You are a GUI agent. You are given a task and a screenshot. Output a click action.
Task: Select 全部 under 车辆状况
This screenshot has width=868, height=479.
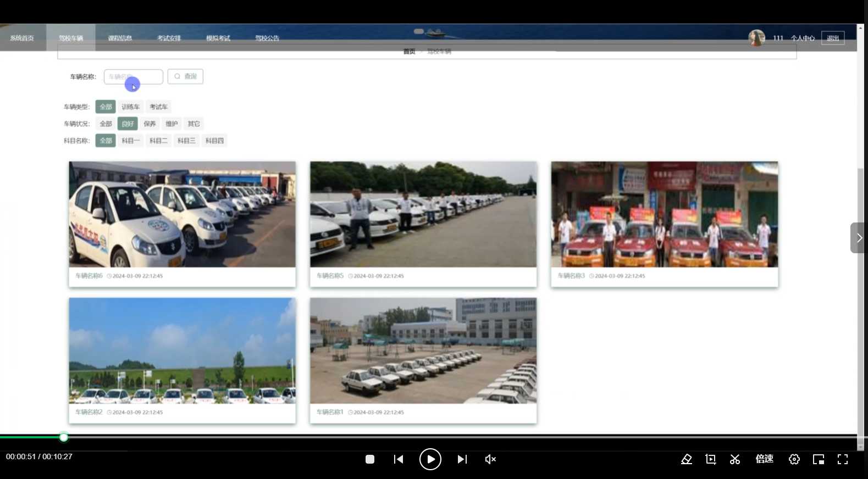pyautogui.click(x=106, y=124)
